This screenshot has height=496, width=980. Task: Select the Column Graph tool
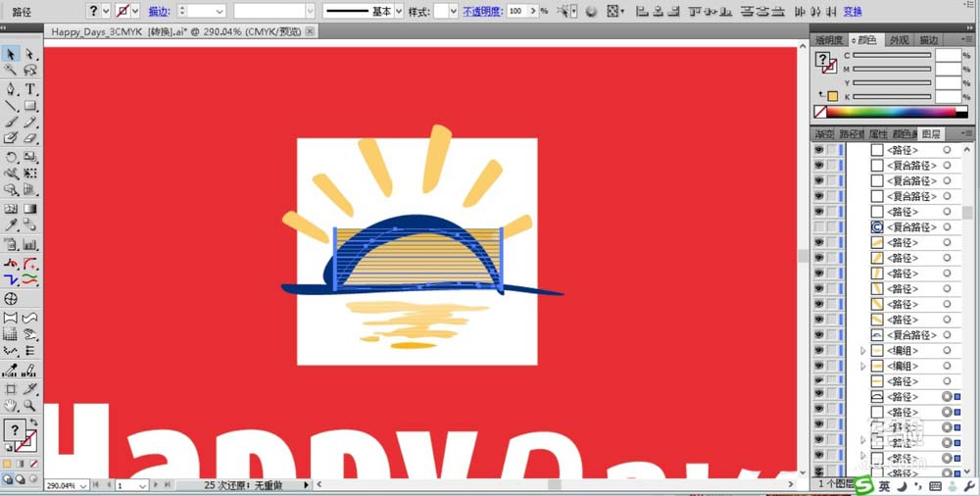point(30,244)
